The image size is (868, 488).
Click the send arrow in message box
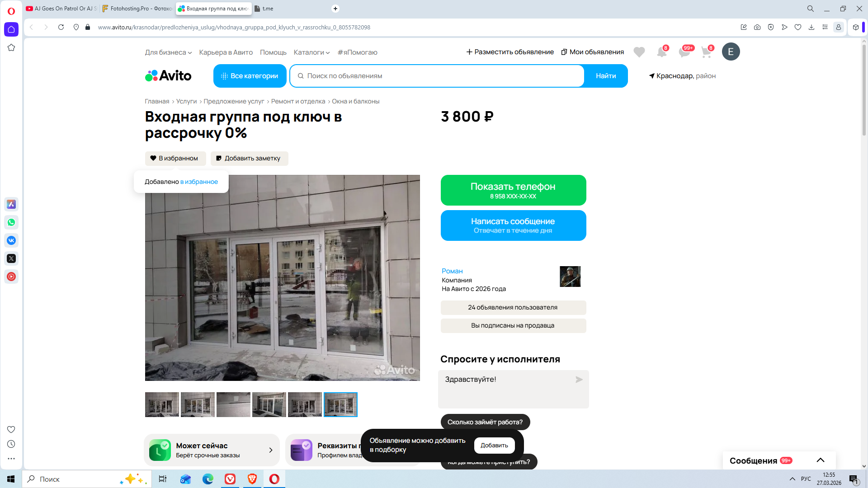click(579, 380)
